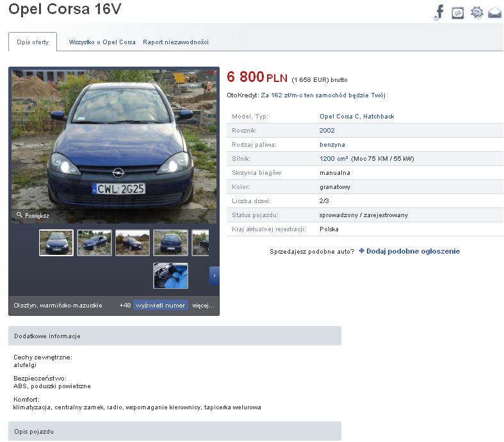Screen dimensions: 504x442
Task: Click the Kolor: label
Action: click(x=241, y=187)
